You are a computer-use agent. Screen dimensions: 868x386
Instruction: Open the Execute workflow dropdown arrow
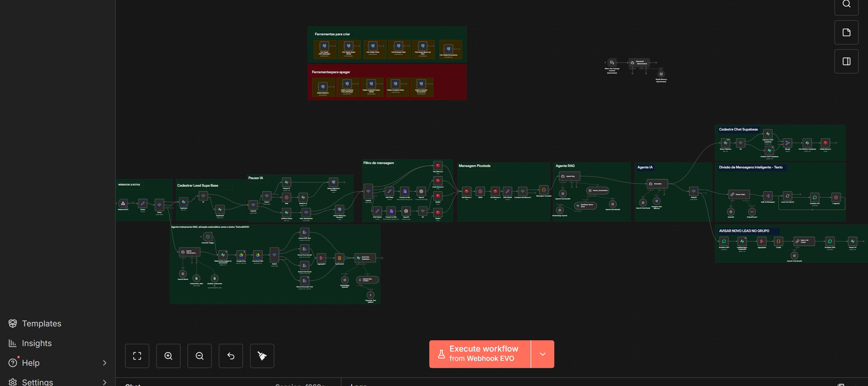coord(542,354)
